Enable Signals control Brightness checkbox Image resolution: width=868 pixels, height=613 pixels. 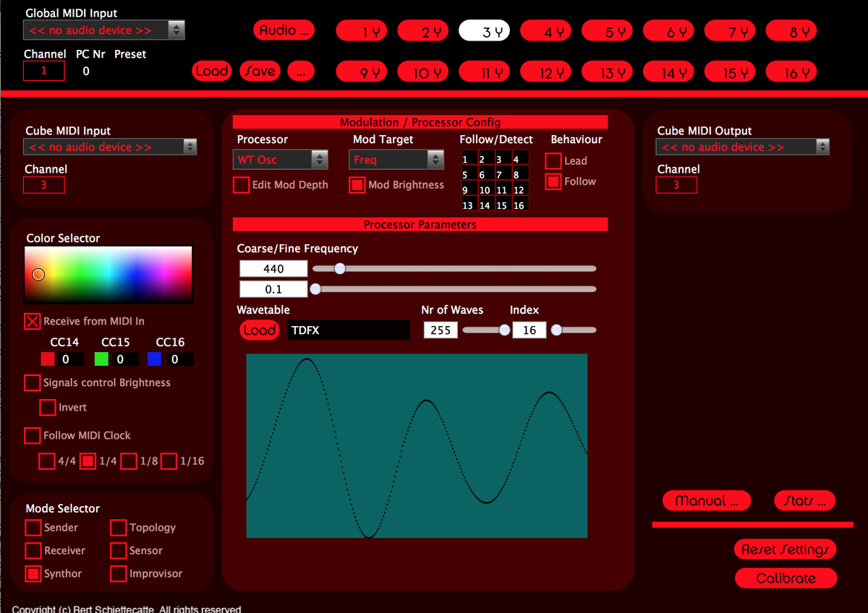(32, 382)
